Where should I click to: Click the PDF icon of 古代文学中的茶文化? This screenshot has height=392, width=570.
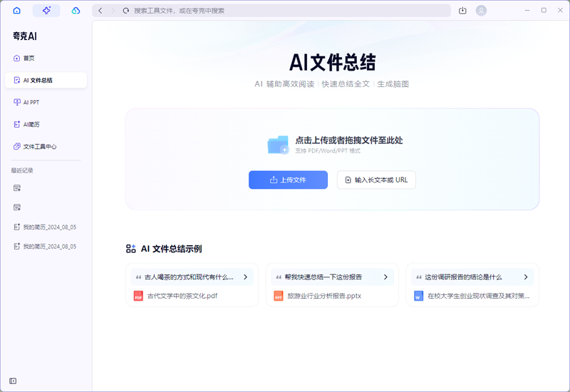(138, 296)
